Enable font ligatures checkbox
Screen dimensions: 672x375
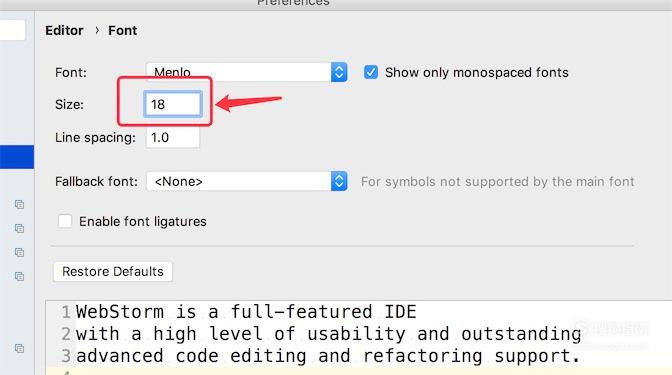[65, 221]
